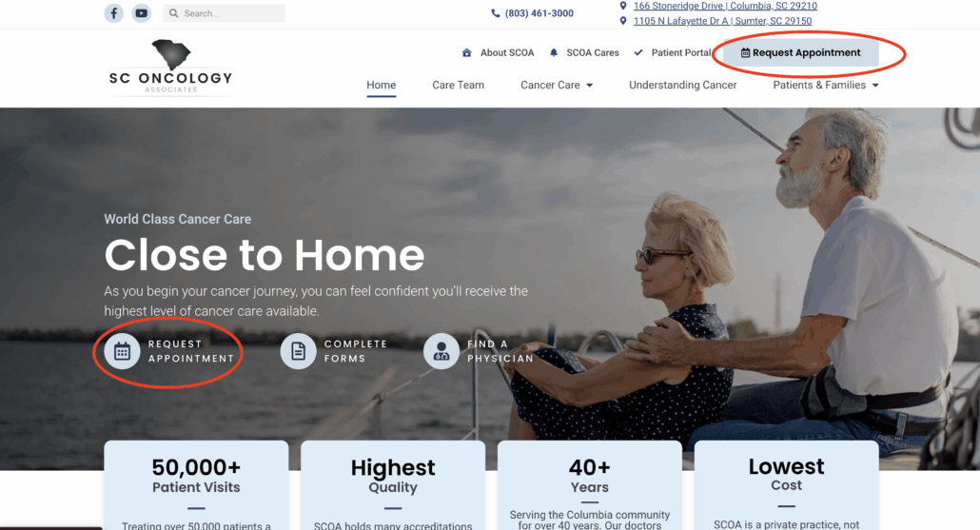The image size is (980, 530).
Task: Click the search magnifier icon
Action: (x=174, y=13)
